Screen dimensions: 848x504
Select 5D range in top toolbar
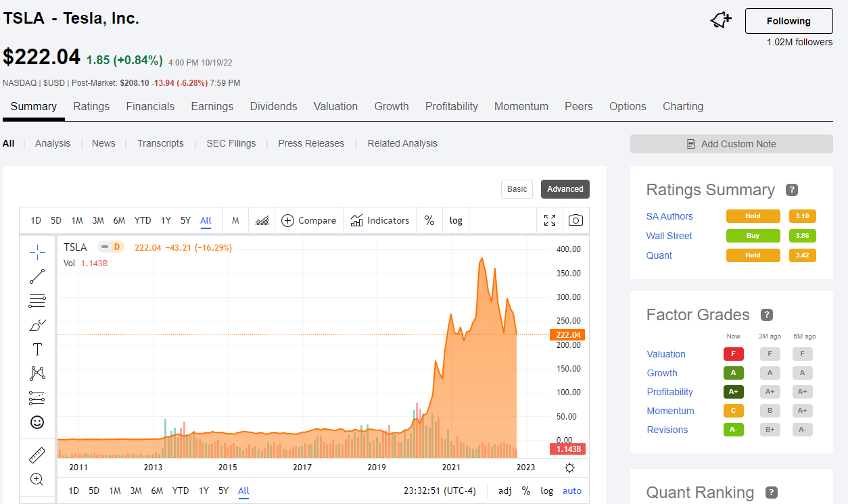[56, 220]
